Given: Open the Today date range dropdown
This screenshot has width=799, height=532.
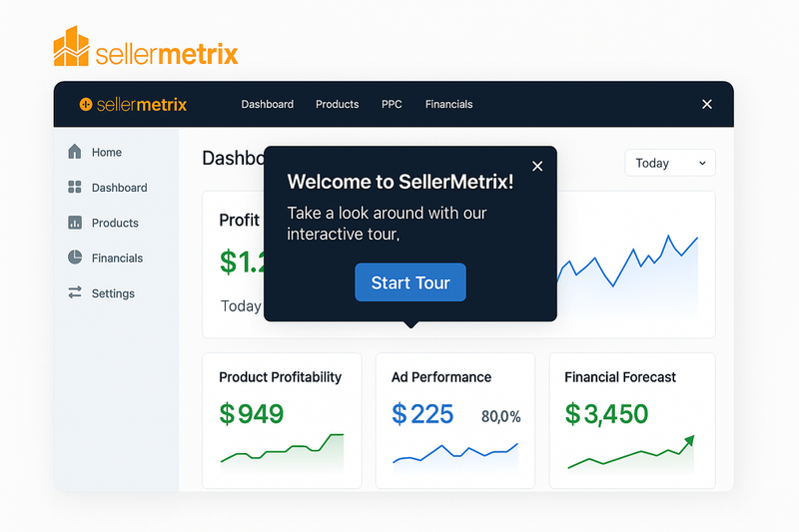Looking at the screenshot, I should point(670,163).
